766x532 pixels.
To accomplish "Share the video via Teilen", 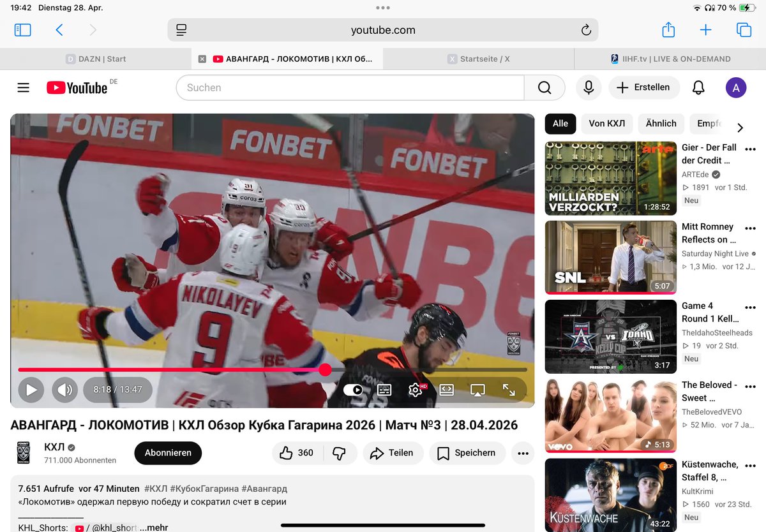I will 393,453.
